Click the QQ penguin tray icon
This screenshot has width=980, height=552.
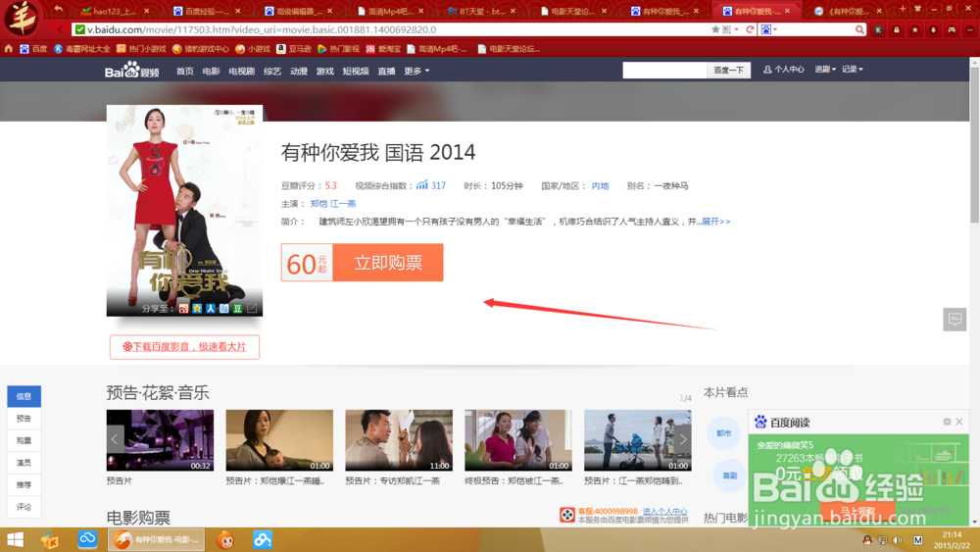[x=867, y=539]
